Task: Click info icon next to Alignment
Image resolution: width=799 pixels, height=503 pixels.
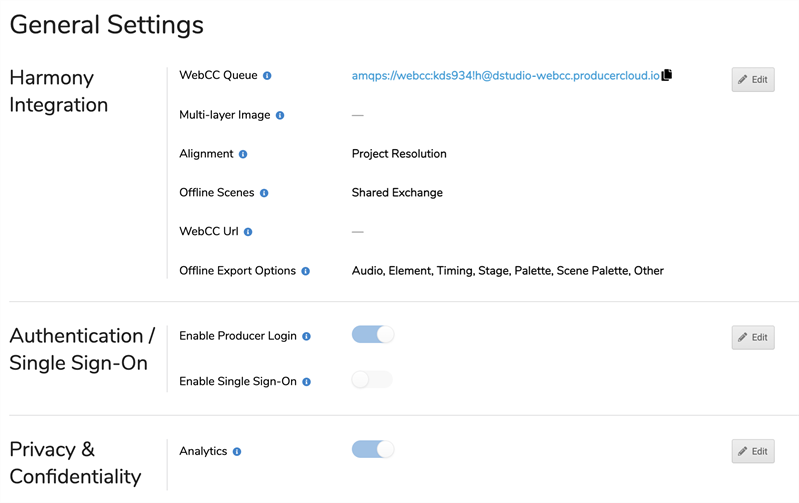Action: tap(243, 155)
